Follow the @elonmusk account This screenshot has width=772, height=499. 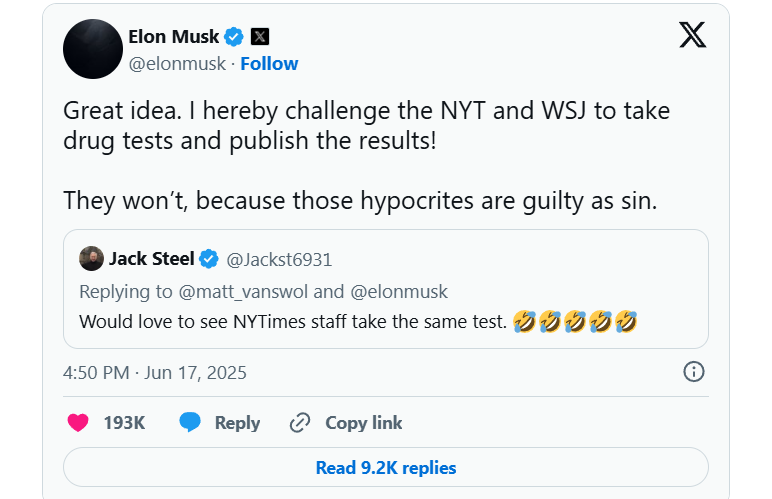pyautogui.click(x=269, y=63)
